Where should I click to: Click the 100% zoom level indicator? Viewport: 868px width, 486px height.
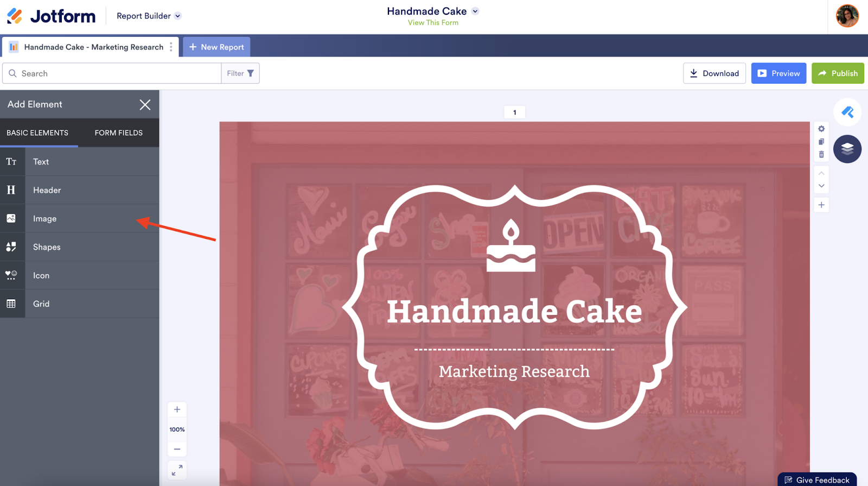pyautogui.click(x=177, y=430)
